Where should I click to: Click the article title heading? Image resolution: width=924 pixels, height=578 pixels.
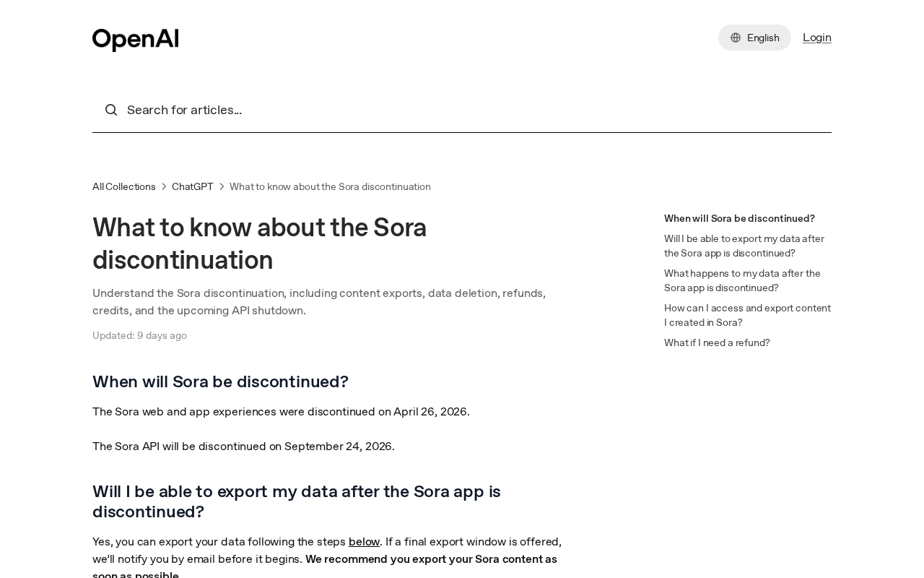[260, 243]
